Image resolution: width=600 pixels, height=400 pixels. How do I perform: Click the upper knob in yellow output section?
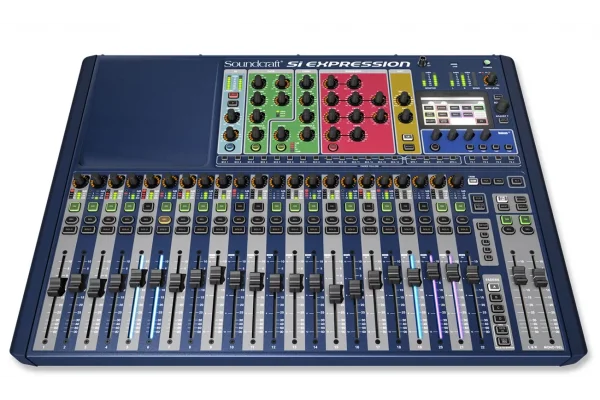pos(403,99)
